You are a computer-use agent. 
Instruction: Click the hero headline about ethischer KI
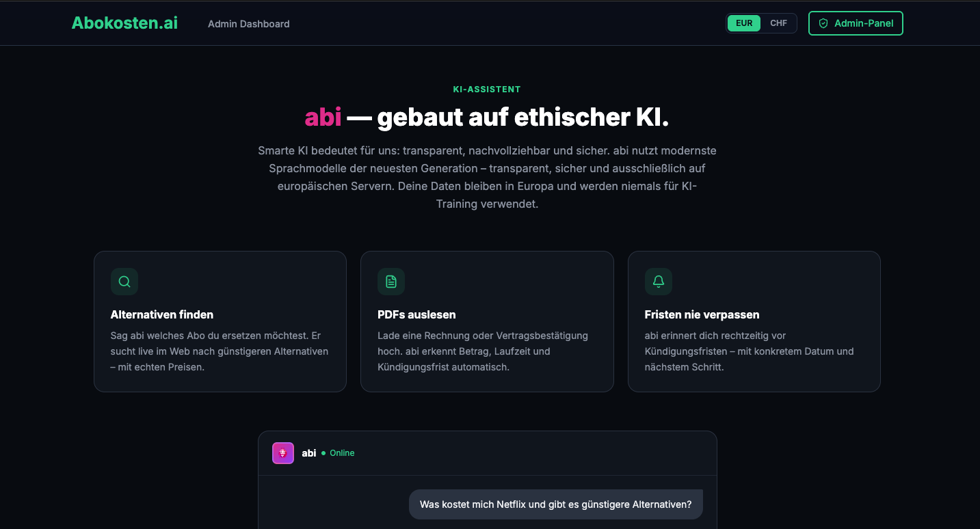tap(486, 117)
